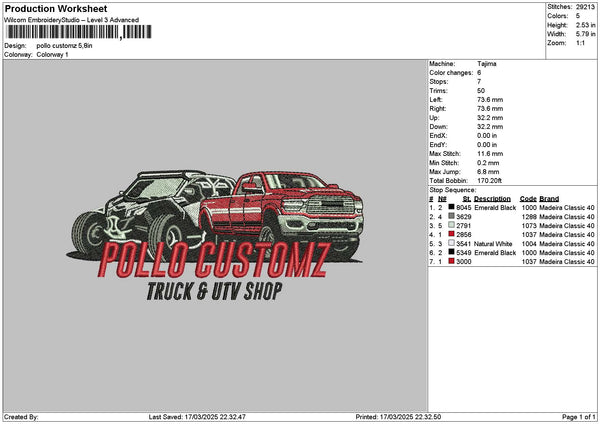Click 'Emerald Black' description in stop 6
600x424 pixels.
tap(495, 253)
